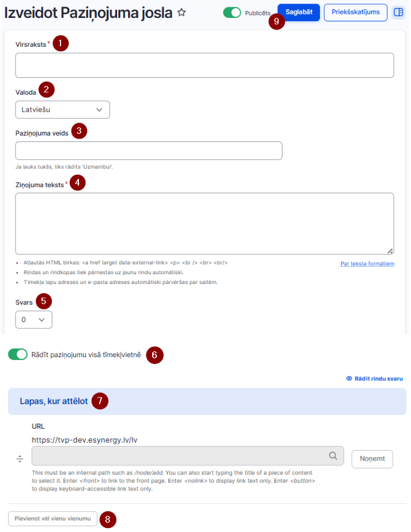This screenshot has height=532, width=411.
Task: Click the search magnifier in URL field
Action: pyautogui.click(x=333, y=456)
